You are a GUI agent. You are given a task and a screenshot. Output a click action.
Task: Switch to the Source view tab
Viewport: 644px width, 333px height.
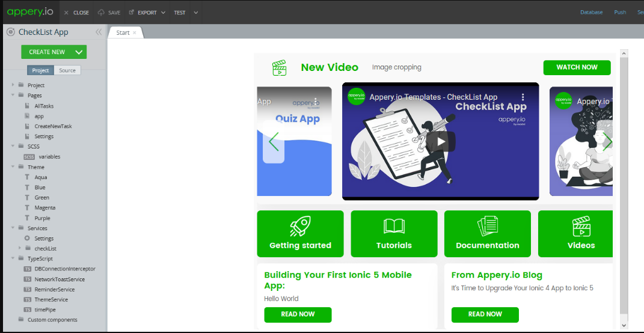coord(67,70)
